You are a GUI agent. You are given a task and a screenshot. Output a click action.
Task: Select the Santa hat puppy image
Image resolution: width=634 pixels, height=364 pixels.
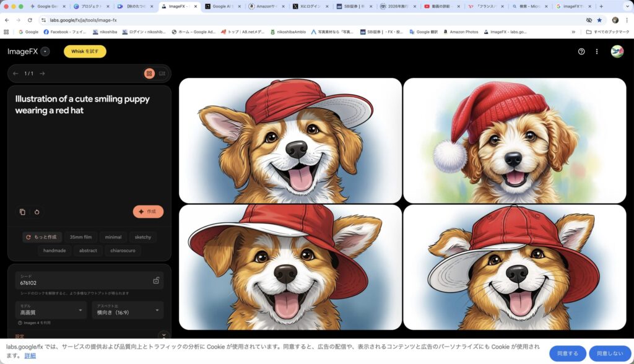pos(515,141)
